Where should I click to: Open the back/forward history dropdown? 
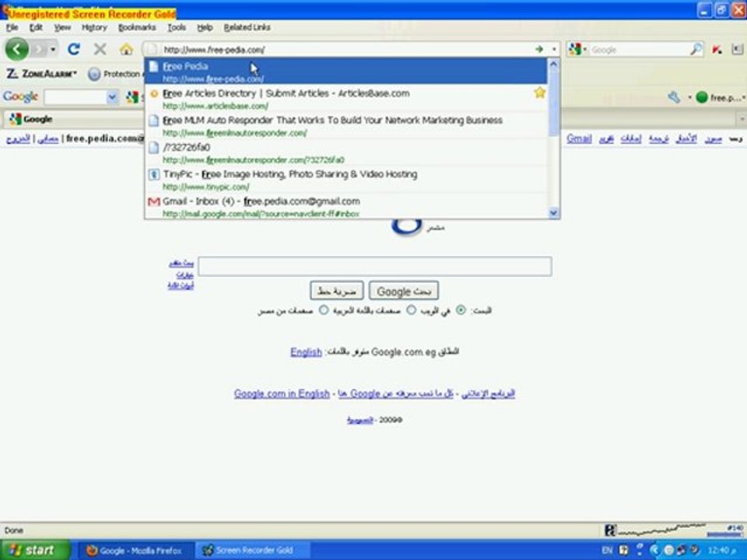[53, 49]
